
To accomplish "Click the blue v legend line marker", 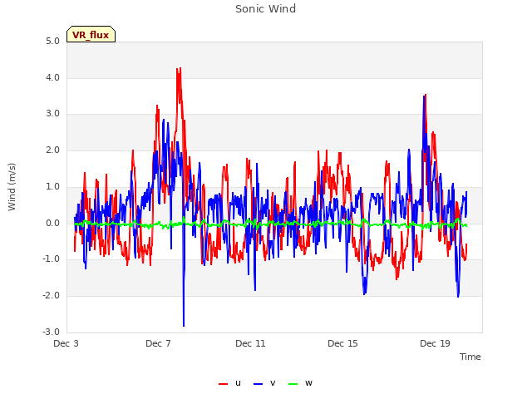I will point(258,384).
